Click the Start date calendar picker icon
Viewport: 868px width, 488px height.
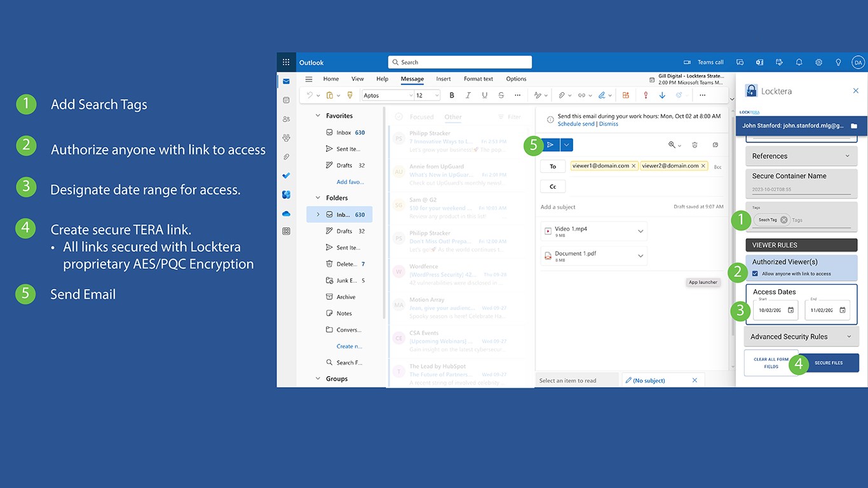[x=791, y=310]
